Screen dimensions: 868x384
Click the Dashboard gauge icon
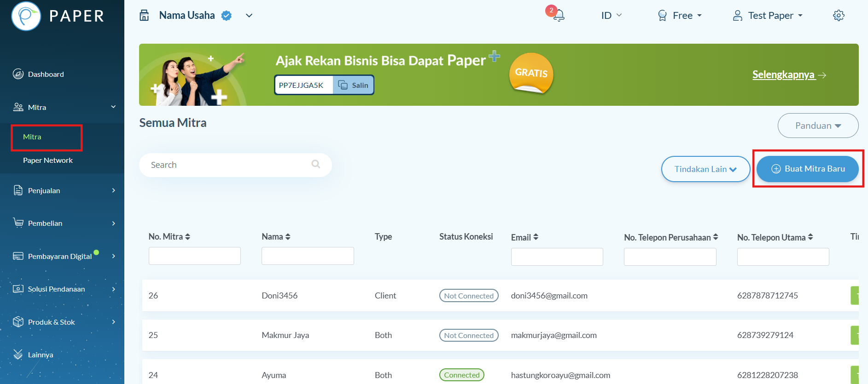[18, 74]
